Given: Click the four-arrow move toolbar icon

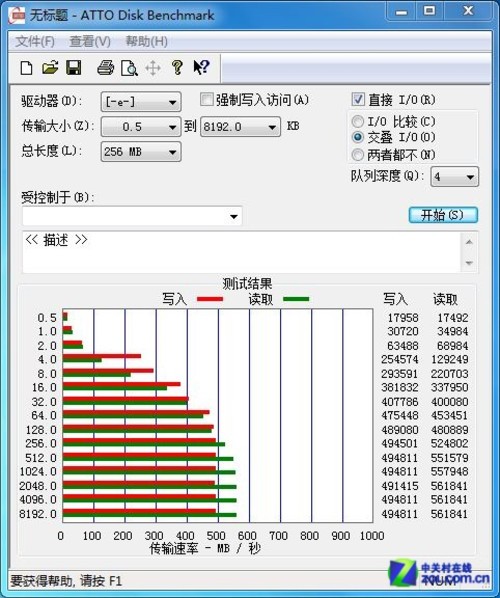Looking at the screenshot, I should point(153,68).
